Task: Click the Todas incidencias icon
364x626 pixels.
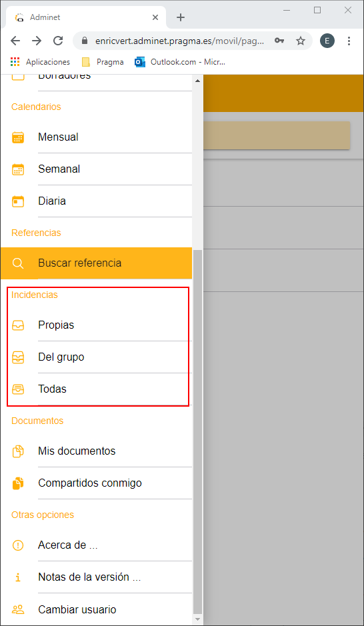Action: 18,389
